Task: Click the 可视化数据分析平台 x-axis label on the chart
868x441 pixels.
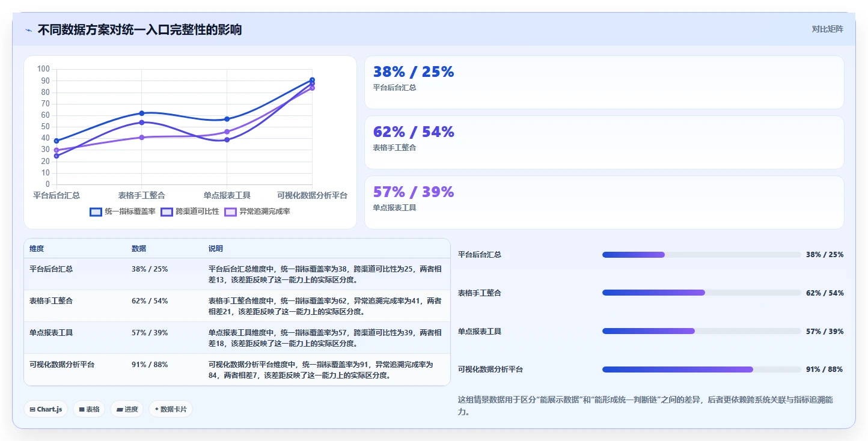Action: [x=312, y=195]
